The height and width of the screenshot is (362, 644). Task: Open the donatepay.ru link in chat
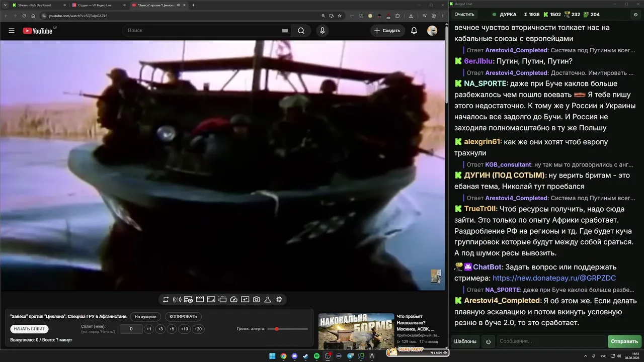(554, 278)
